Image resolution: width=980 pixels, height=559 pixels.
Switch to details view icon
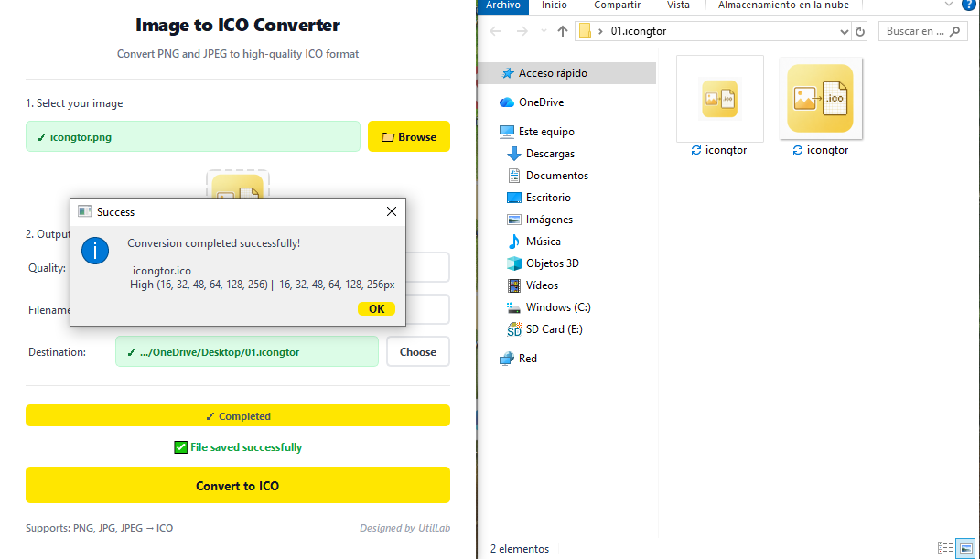(x=945, y=548)
